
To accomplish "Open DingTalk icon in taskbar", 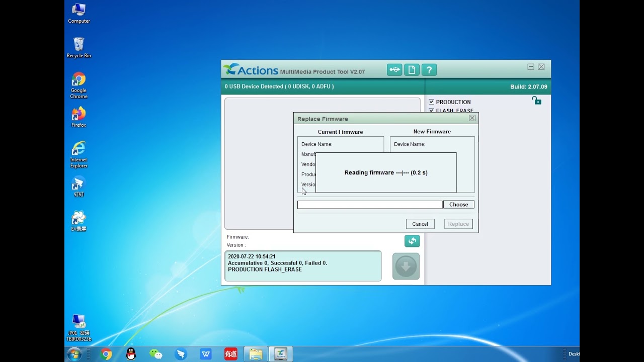I will click(x=181, y=354).
